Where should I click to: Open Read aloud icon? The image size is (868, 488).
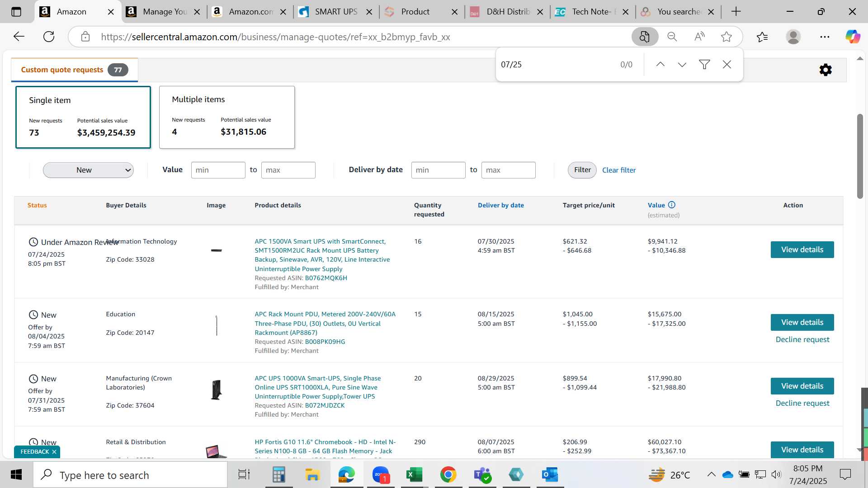(x=699, y=37)
